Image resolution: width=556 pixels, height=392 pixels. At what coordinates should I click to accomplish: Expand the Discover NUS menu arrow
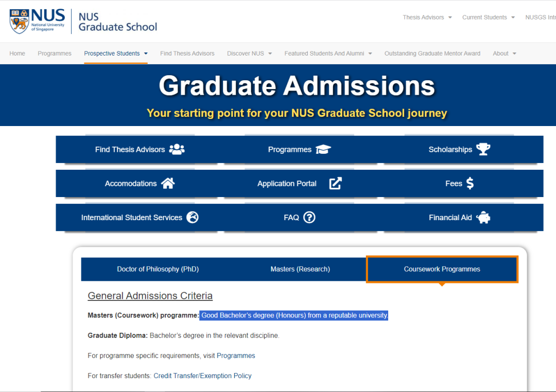click(x=270, y=54)
